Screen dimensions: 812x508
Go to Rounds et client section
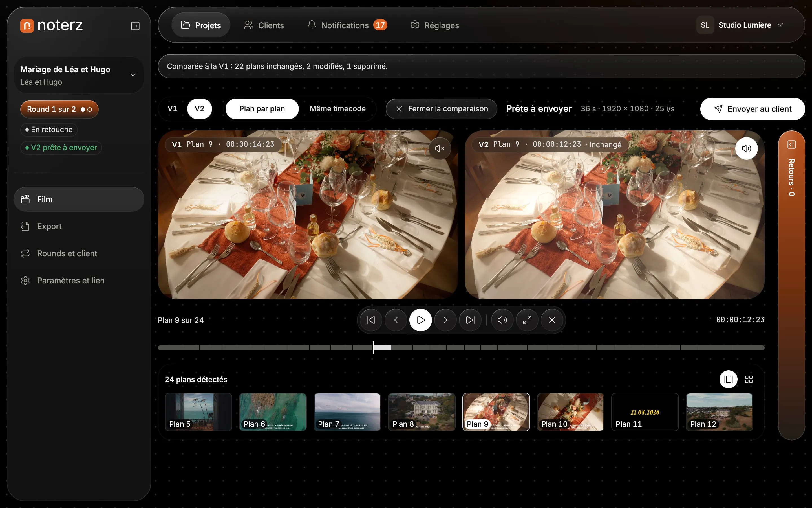pos(79,253)
